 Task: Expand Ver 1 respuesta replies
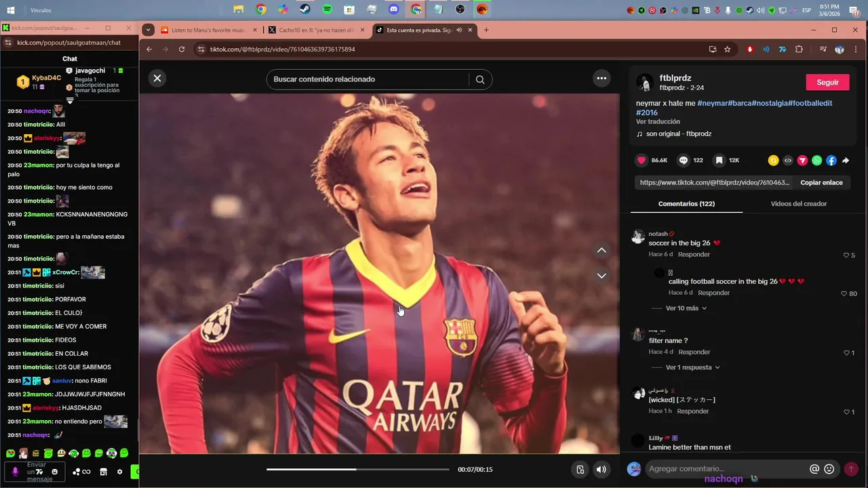692,367
